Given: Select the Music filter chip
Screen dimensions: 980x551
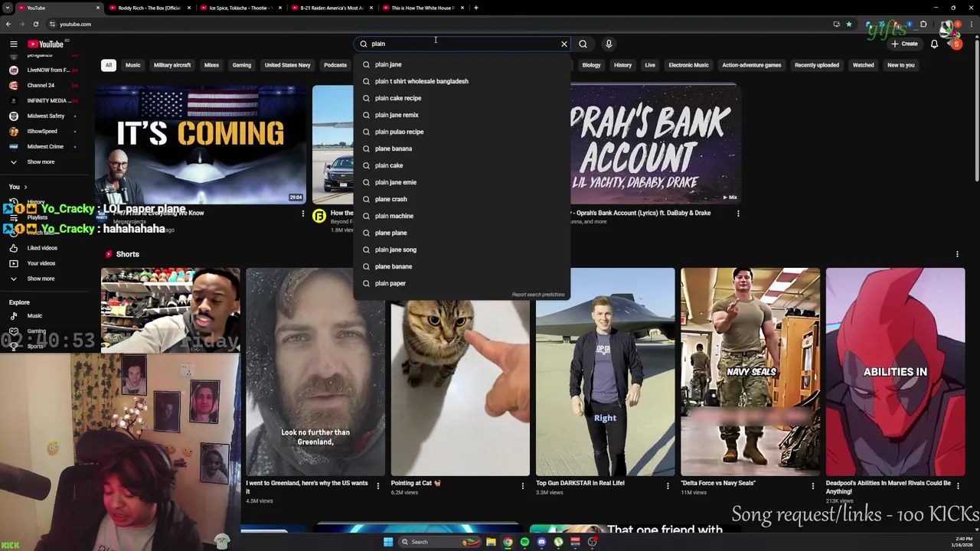Looking at the screenshot, I should [x=133, y=65].
